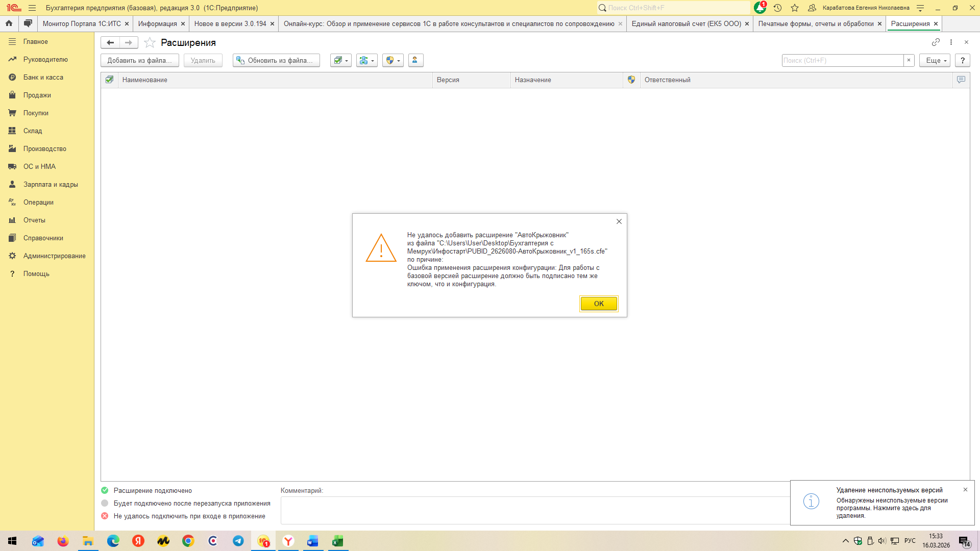Toggle the checkmark column header
The width and height of the screenshot is (980, 551).
109,80
